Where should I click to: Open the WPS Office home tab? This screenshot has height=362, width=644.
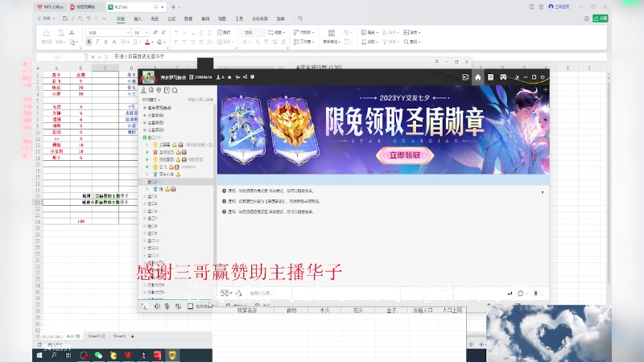pos(50,7)
